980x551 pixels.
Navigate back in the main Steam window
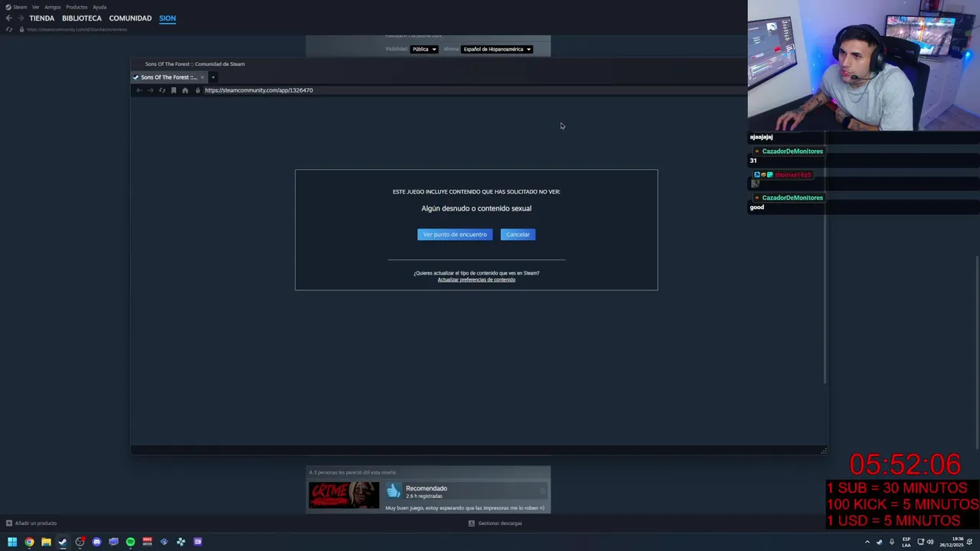(8, 18)
